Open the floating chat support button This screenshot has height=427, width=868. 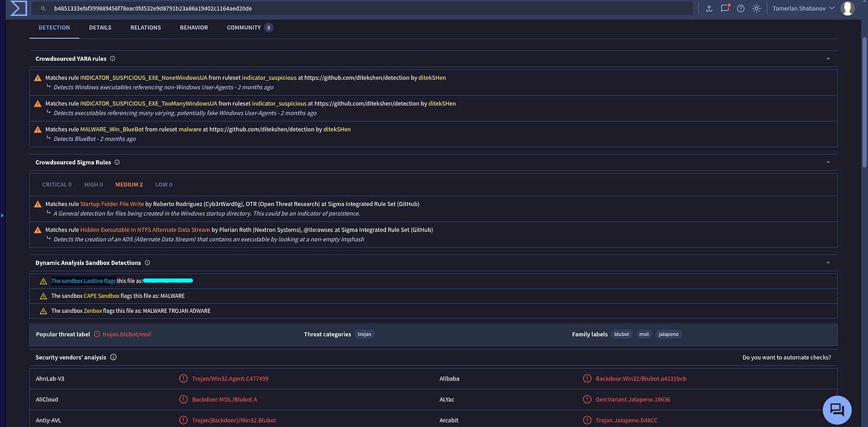pyautogui.click(x=837, y=410)
